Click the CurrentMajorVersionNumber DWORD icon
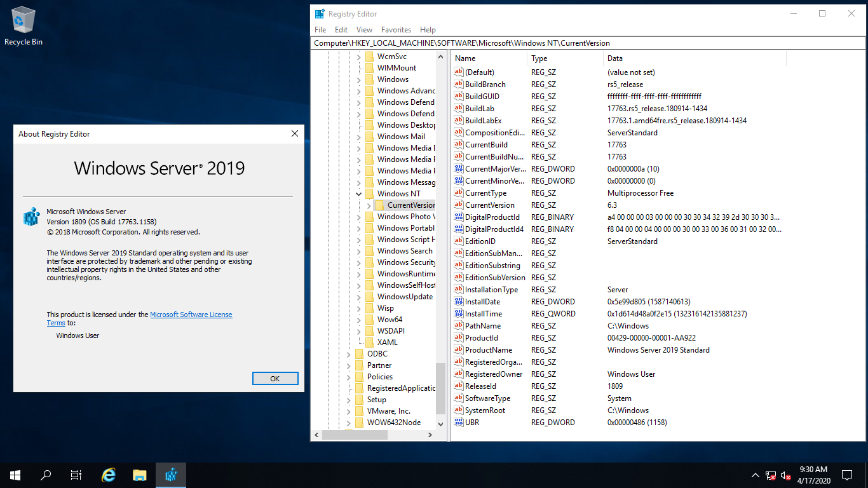This screenshot has height=488, width=868. coord(459,168)
